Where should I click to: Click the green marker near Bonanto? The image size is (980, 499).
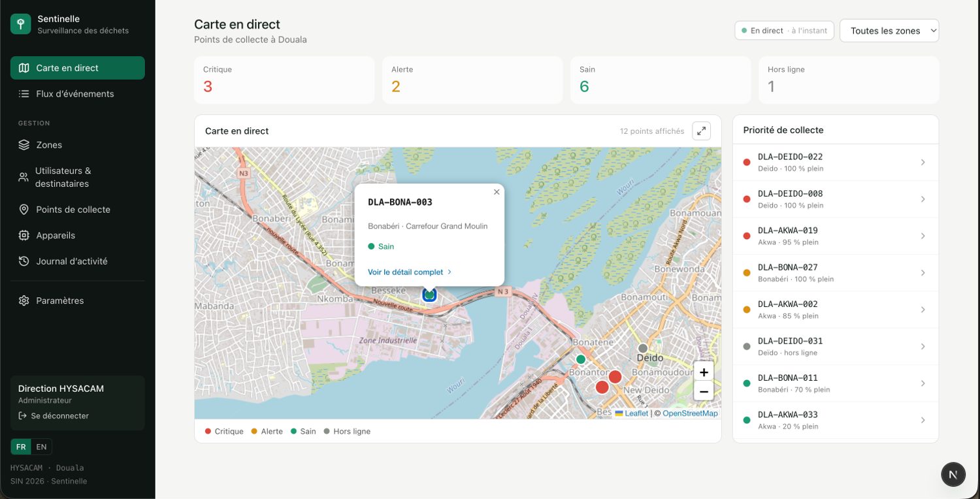tap(580, 359)
